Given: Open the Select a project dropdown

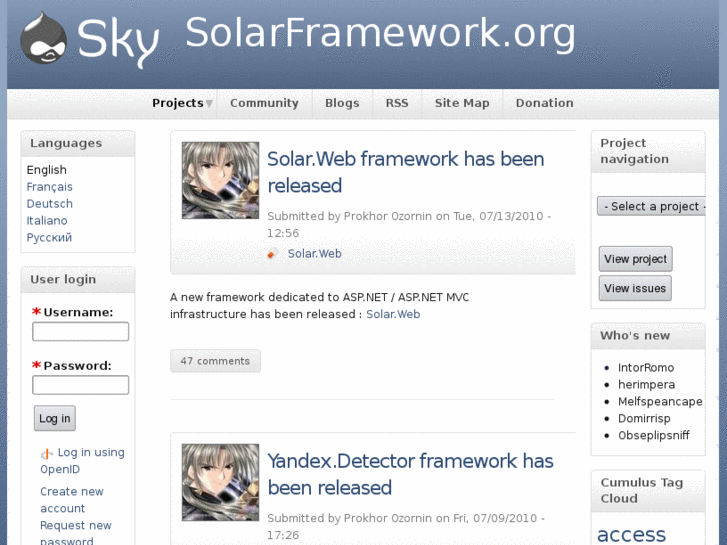Looking at the screenshot, I should click(x=651, y=206).
